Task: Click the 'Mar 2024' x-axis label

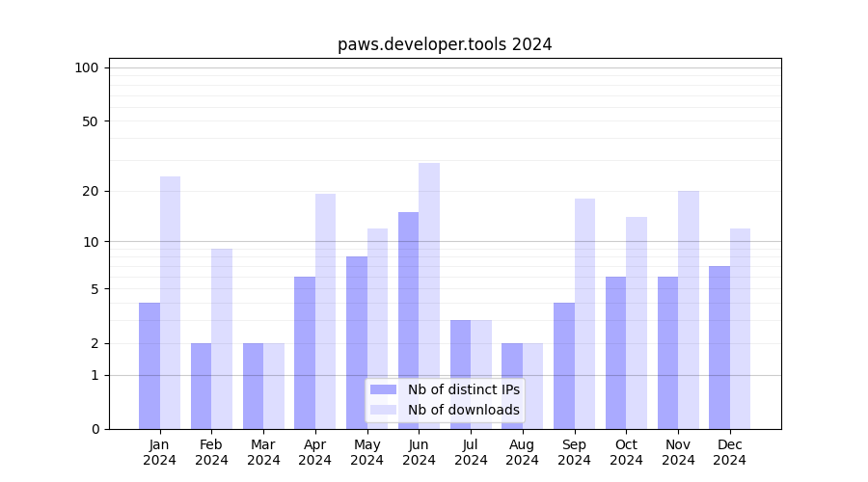Action: (x=263, y=452)
